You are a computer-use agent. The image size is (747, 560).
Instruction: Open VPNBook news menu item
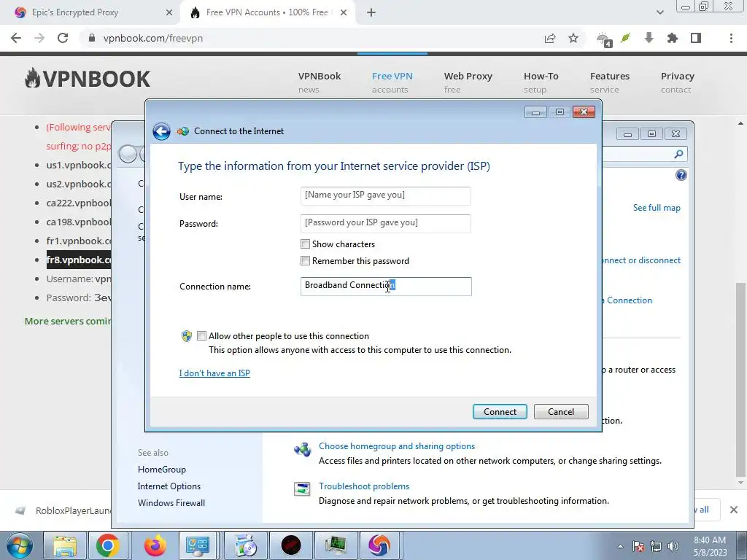pyautogui.click(x=320, y=82)
